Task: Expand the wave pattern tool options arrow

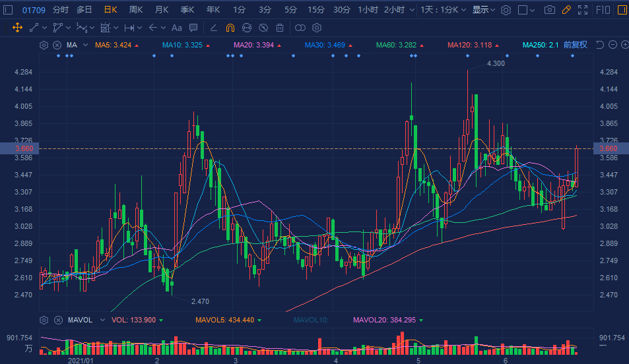Action: [92, 28]
